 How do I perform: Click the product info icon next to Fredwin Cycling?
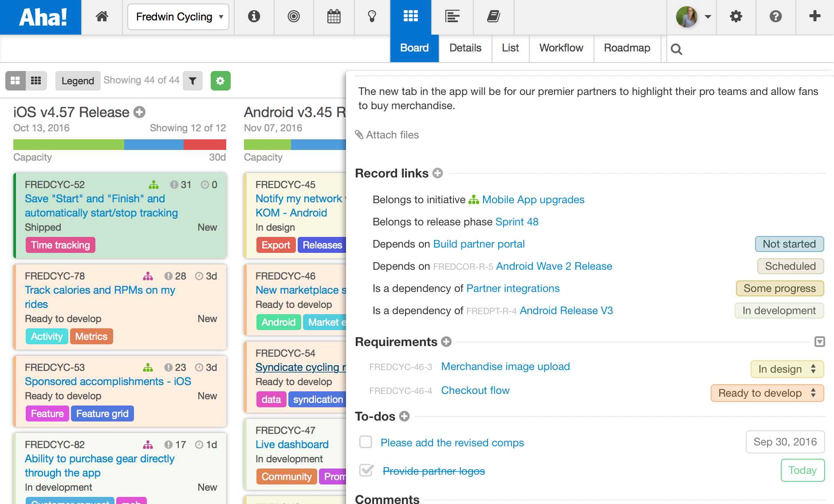pos(254,17)
